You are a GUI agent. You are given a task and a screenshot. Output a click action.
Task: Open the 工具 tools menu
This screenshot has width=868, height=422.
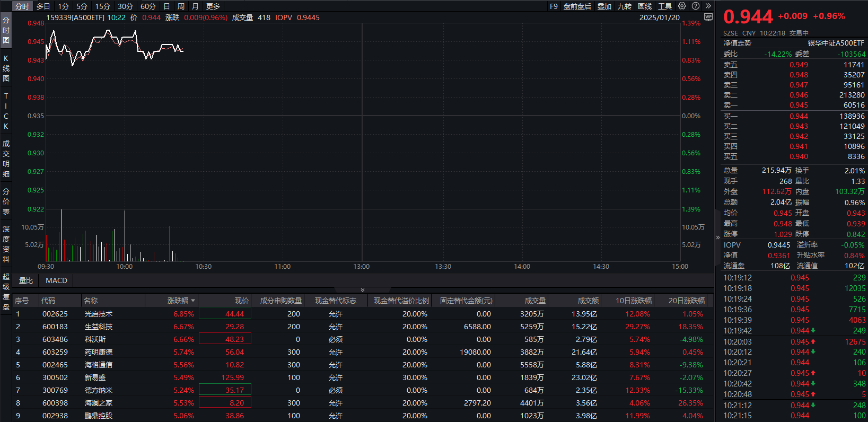click(x=665, y=6)
